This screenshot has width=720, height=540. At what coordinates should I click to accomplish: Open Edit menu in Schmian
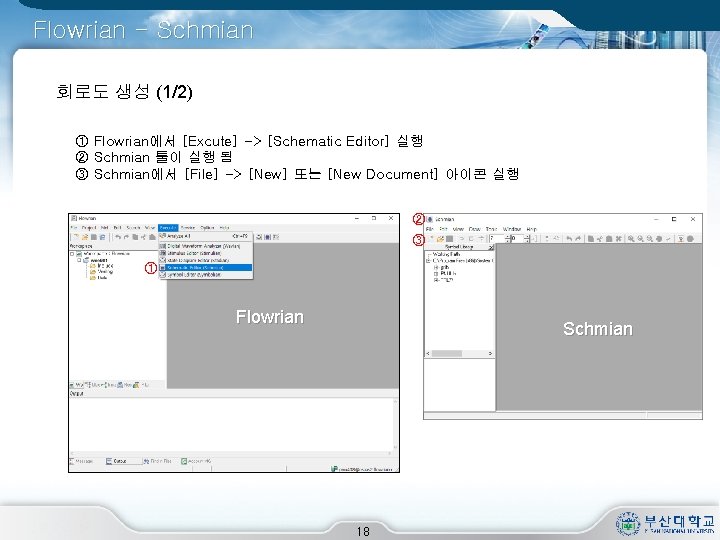443,229
